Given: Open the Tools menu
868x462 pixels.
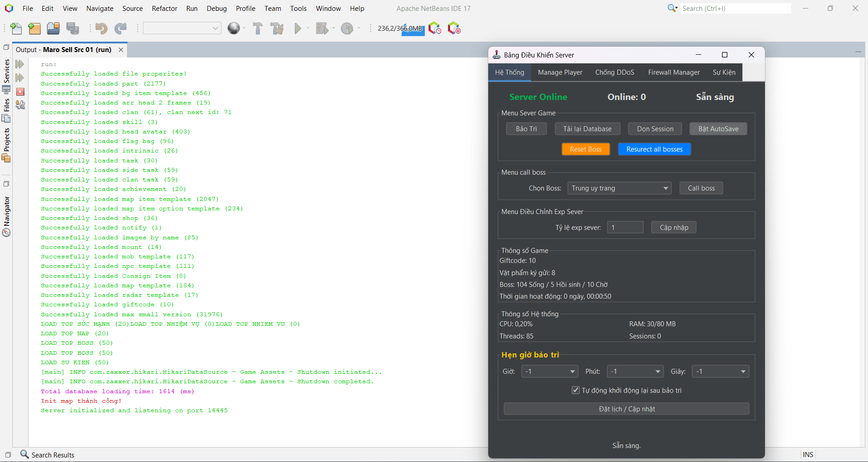Looking at the screenshot, I should 298,9.
